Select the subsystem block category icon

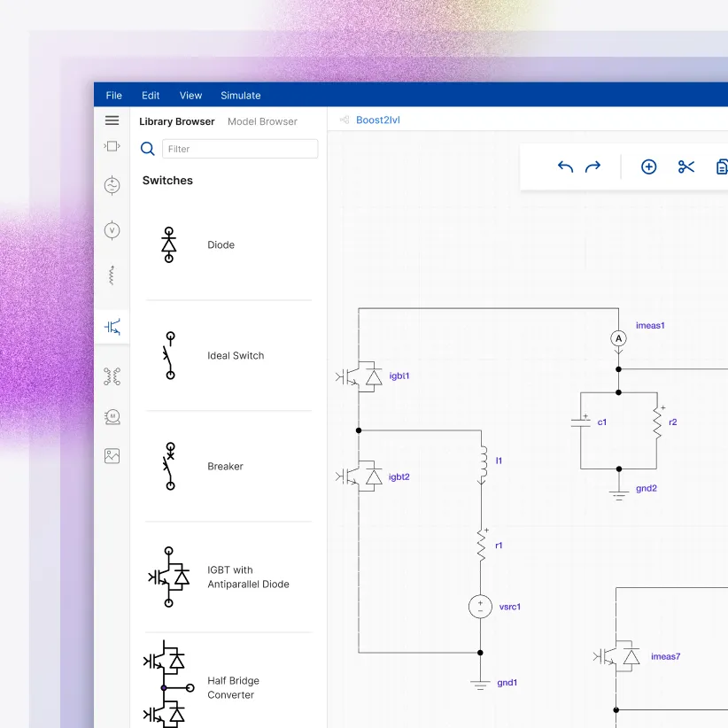click(112, 146)
